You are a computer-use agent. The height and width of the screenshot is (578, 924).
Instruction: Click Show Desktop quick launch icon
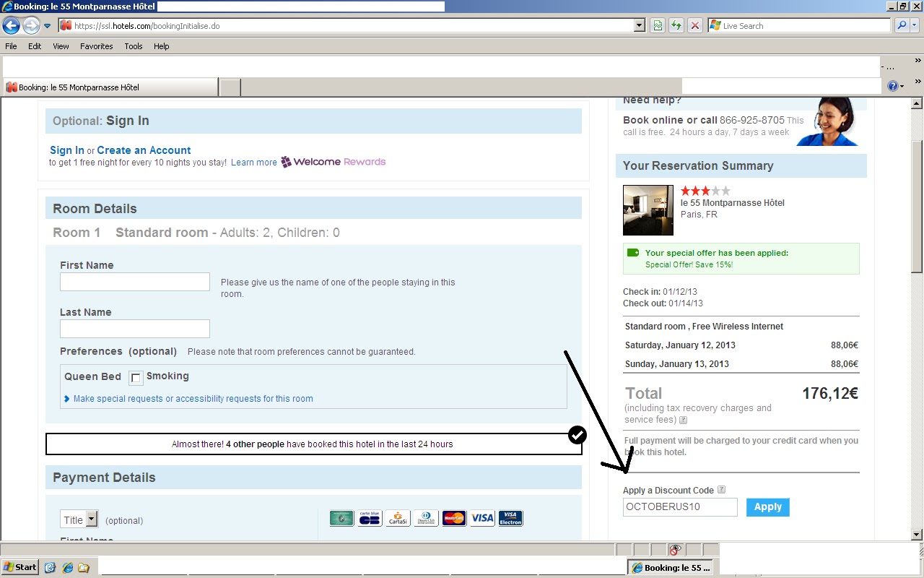(50, 567)
